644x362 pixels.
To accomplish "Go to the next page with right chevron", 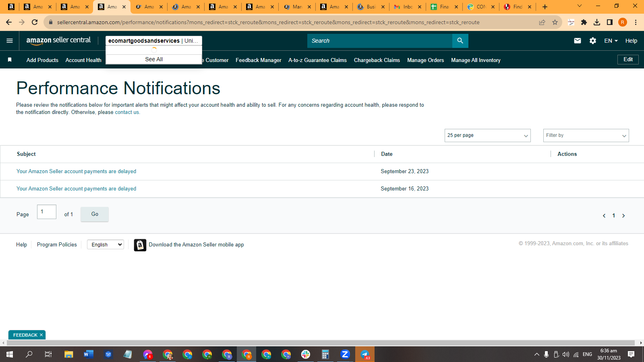I will 623,216.
